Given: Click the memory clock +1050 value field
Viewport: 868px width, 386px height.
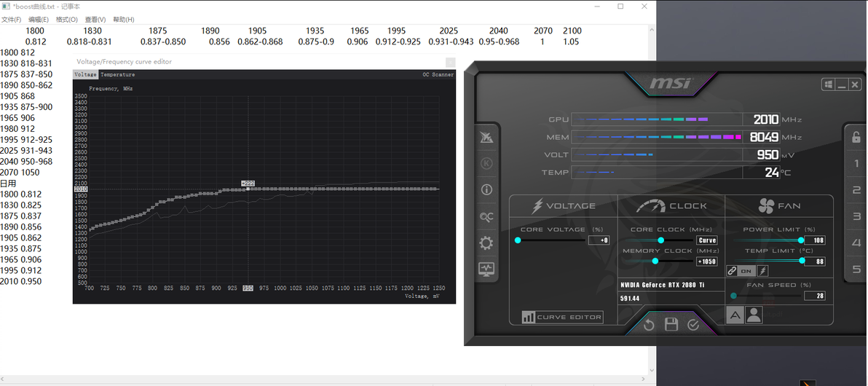Looking at the screenshot, I should 707,261.
